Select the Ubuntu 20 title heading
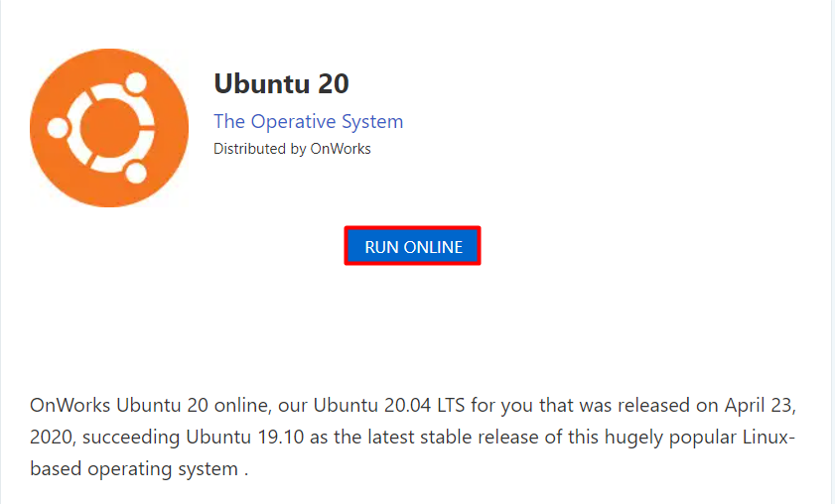 281,83
